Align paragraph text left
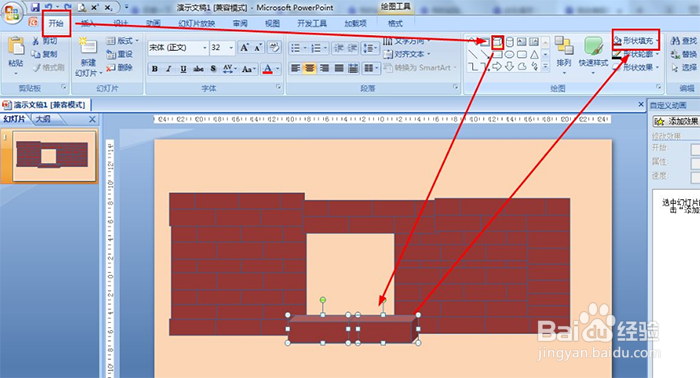The width and height of the screenshot is (700, 378). [295, 68]
